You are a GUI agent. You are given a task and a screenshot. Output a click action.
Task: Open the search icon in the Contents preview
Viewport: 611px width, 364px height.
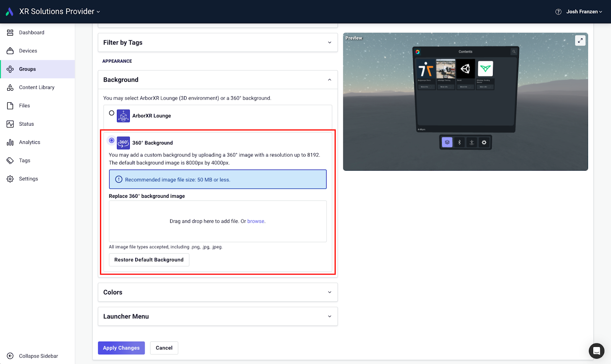514,52
